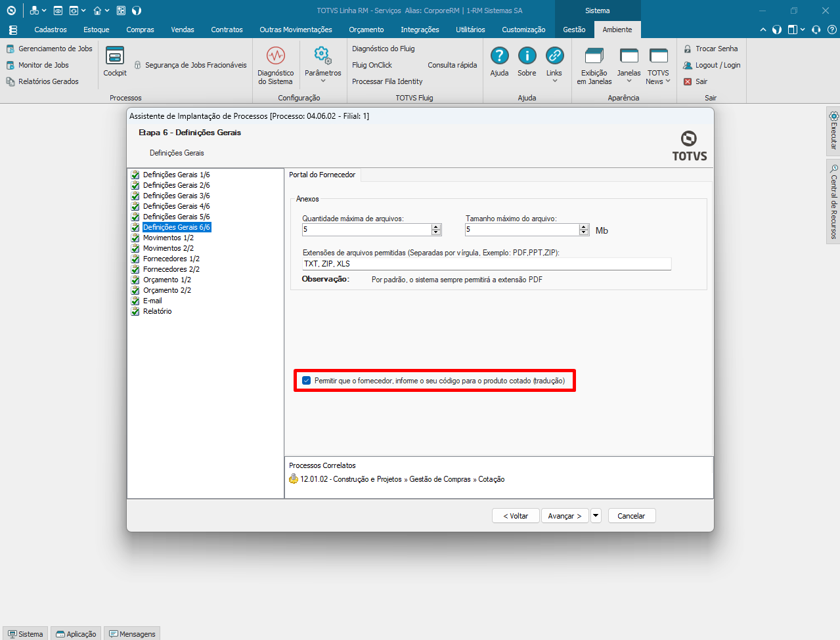Switch to the Gestão ribbon tab

[x=574, y=30]
